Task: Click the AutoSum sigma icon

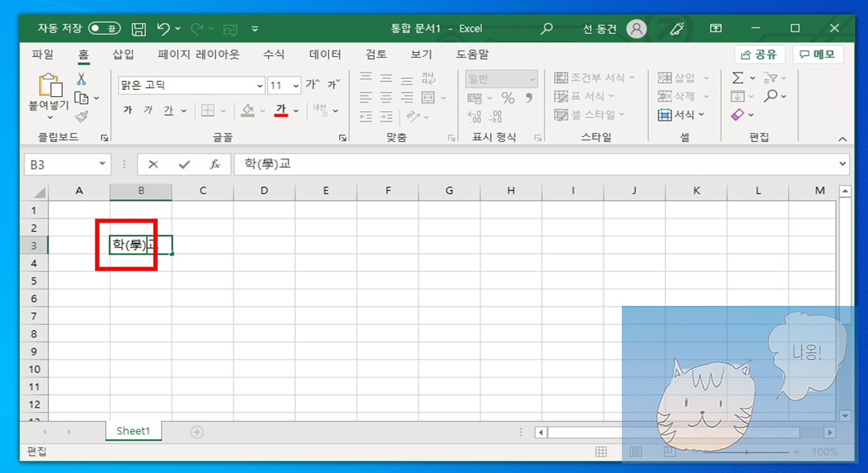Action: (x=738, y=78)
